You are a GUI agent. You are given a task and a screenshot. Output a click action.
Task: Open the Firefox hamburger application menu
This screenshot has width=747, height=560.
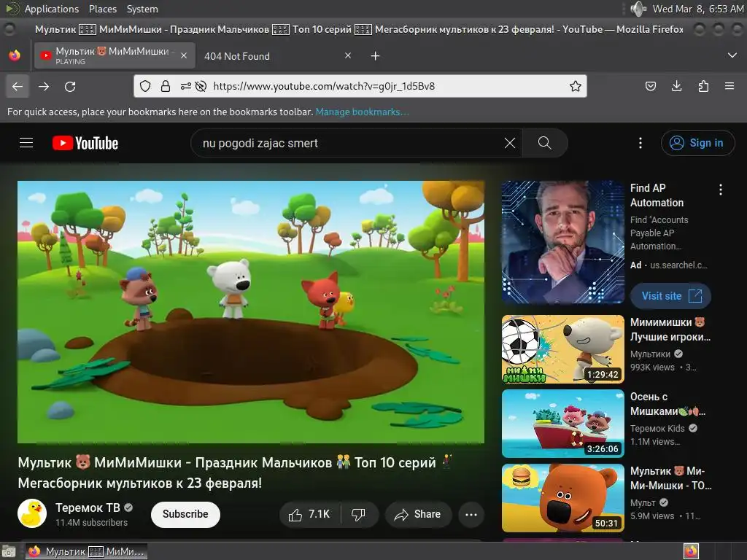[x=729, y=86]
